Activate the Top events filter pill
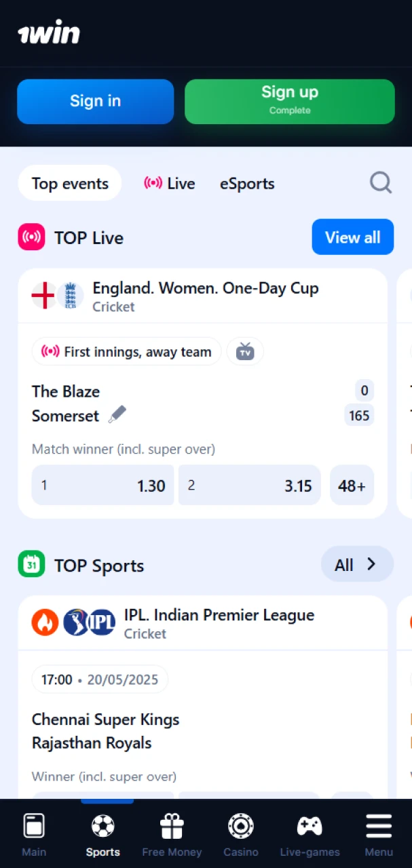The height and width of the screenshot is (868, 412). tap(69, 183)
